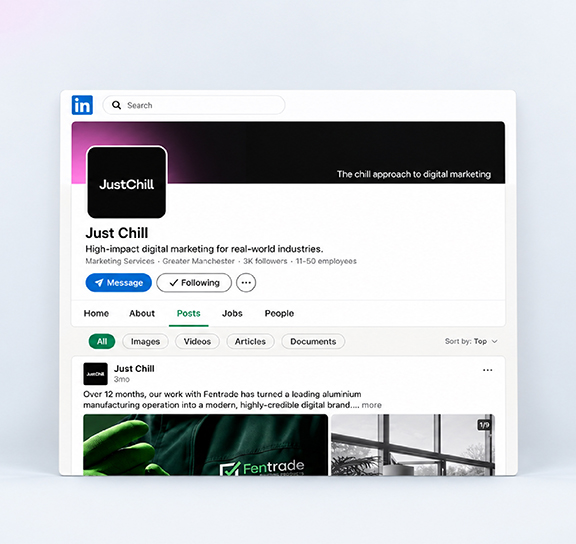576x544 pixels.
Task: Open the People tab
Action: coord(279,313)
